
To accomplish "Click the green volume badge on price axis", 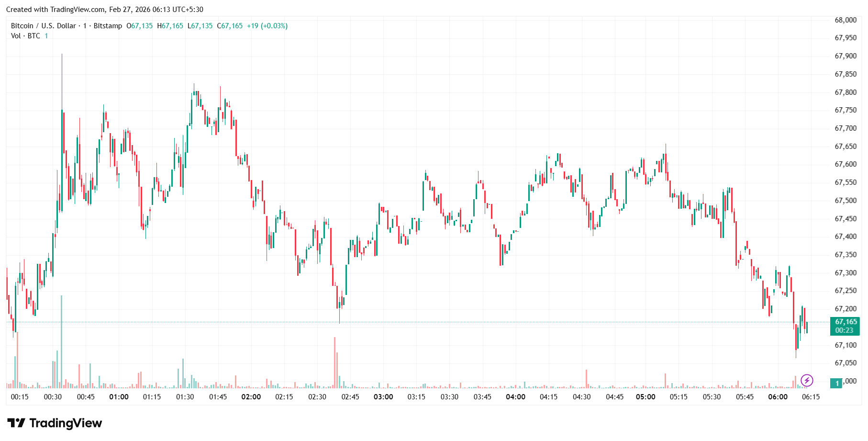I will tap(836, 384).
